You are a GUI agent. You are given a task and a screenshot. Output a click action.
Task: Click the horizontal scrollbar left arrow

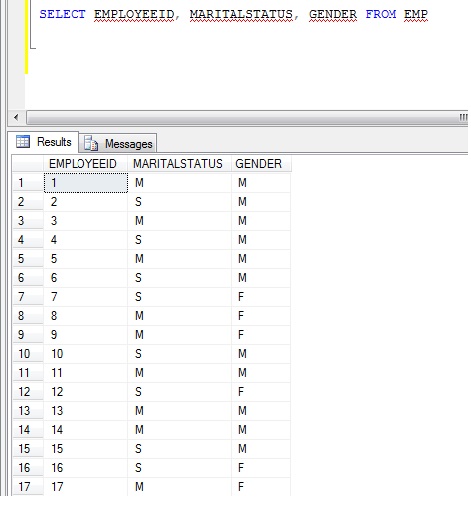pos(16,117)
